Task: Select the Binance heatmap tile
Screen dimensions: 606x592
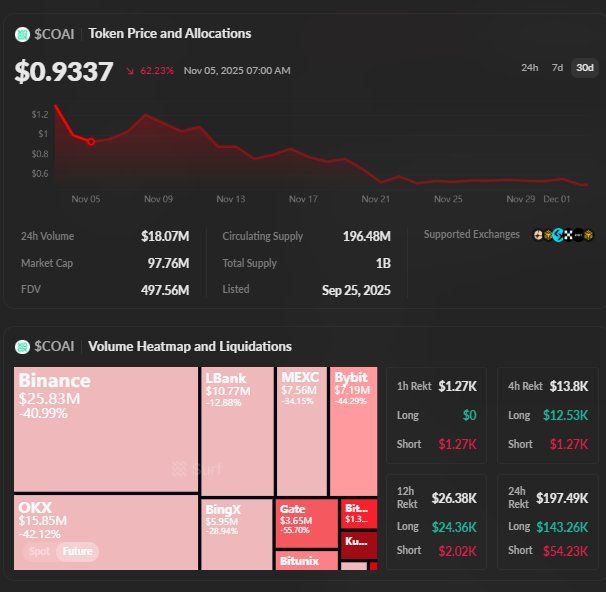Action: (106, 429)
